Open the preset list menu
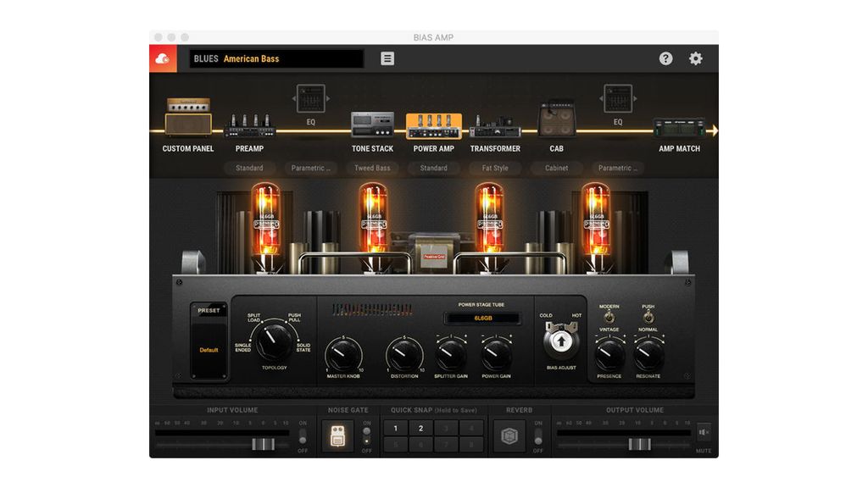Viewport: 868px width, 488px height. coord(387,58)
